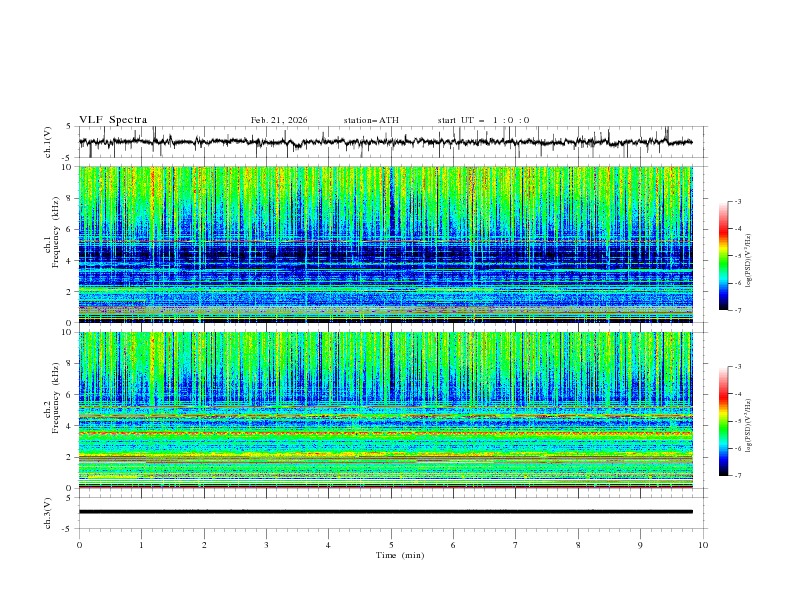The width and height of the screenshot is (792, 612).
Task: Click the ch.2 log(PSD) colorbar label
Action: click(749, 425)
